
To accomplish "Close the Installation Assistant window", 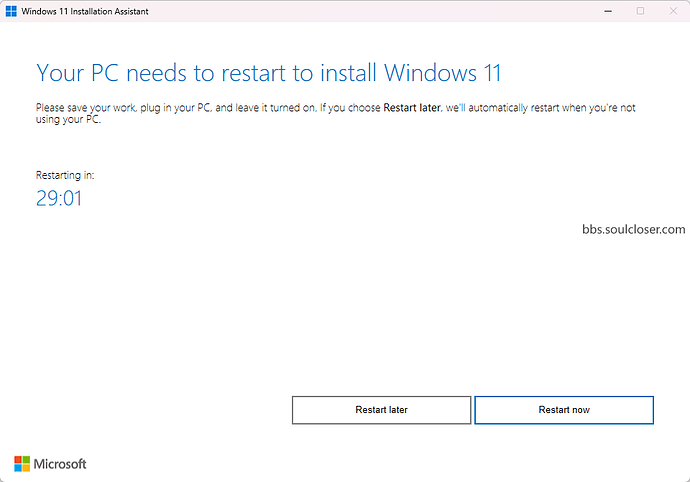I will 673,11.
